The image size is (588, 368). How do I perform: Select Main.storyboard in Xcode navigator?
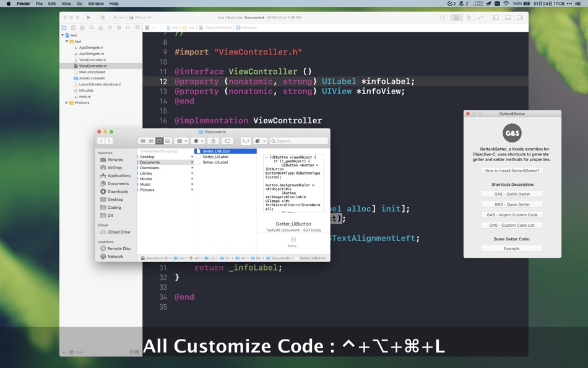[x=92, y=72]
